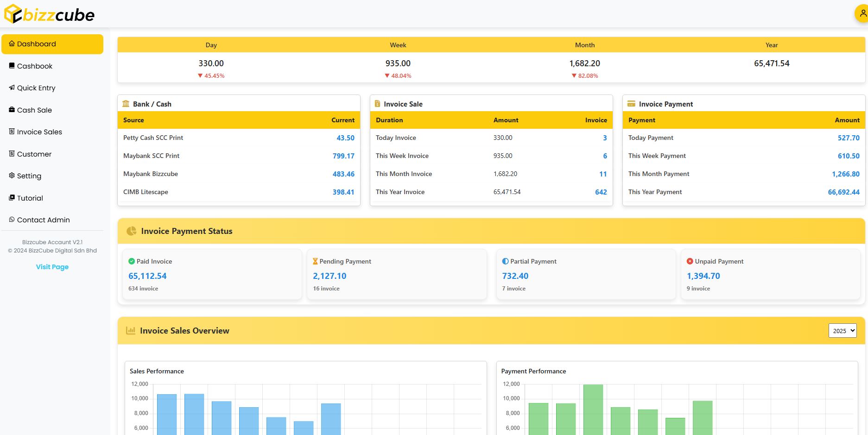Go to Quick Entry in sidebar
The height and width of the screenshot is (435, 868).
tap(36, 88)
